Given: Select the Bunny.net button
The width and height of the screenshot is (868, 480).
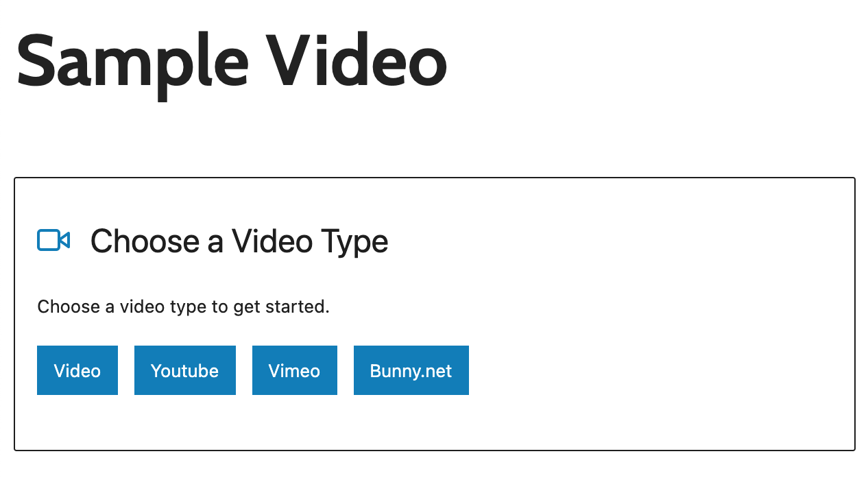Looking at the screenshot, I should tap(411, 370).
